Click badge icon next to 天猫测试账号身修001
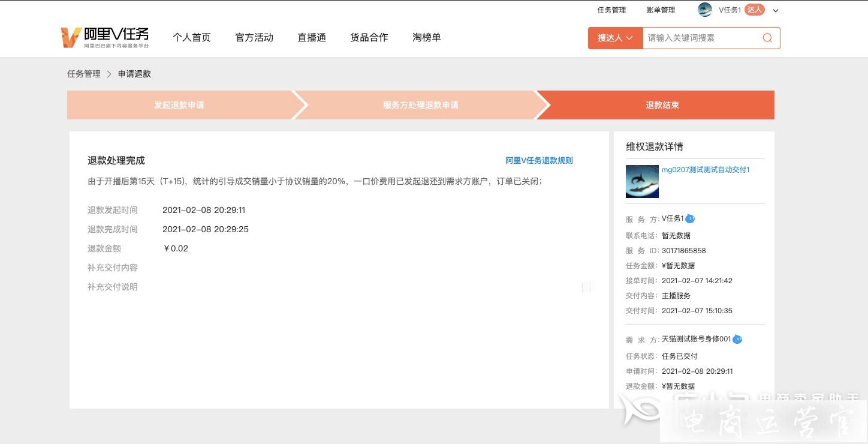 pyautogui.click(x=737, y=339)
